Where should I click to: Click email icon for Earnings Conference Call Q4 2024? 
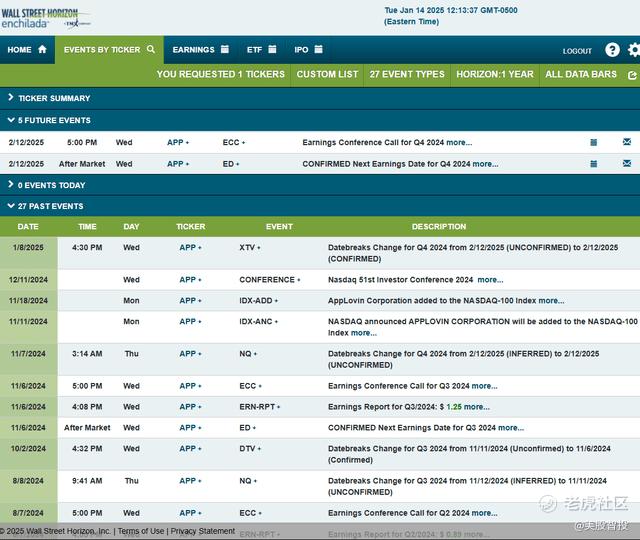pos(627,142)
